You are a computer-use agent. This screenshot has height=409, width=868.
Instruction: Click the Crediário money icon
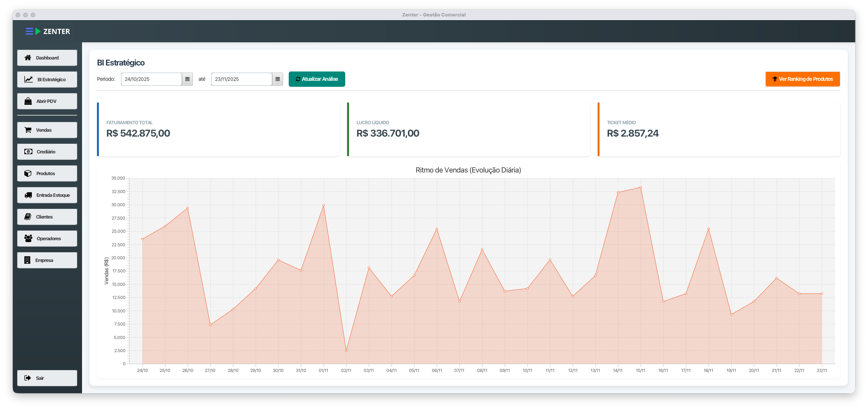[28, 152]
